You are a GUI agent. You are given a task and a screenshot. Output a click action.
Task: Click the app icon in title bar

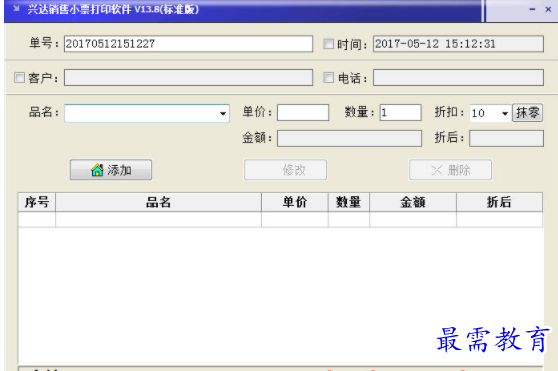(x=16, y=9)
